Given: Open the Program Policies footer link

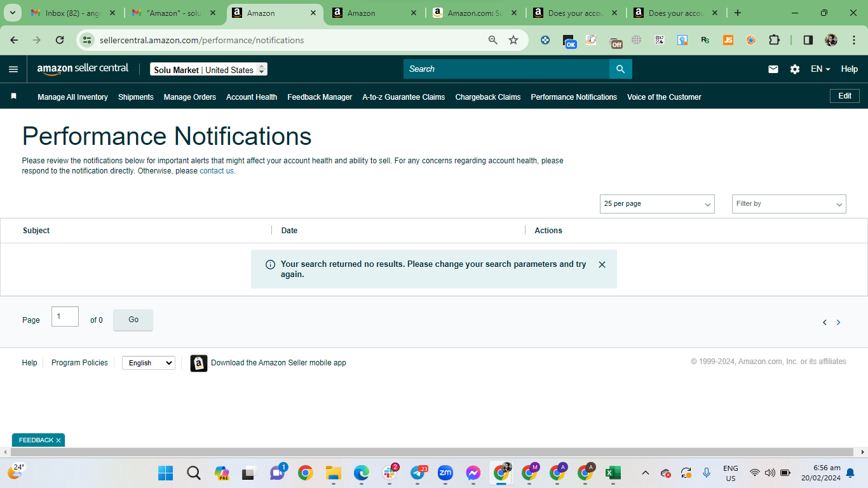Looking at the screenshot, I should point(79,363).
